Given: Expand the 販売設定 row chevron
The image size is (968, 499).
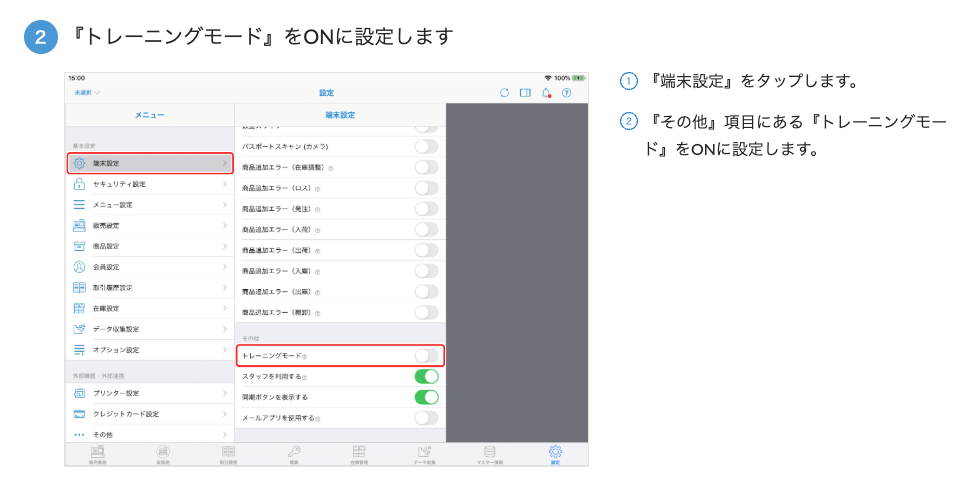Looking at the screenshot, I should [x=225, y=226].
